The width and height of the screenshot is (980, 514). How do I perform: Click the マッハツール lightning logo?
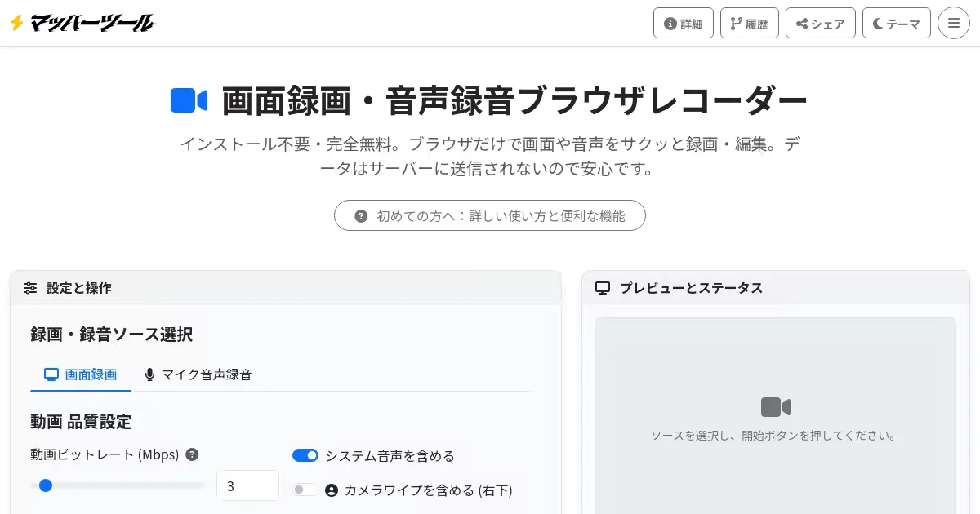(x=82, y=23)
